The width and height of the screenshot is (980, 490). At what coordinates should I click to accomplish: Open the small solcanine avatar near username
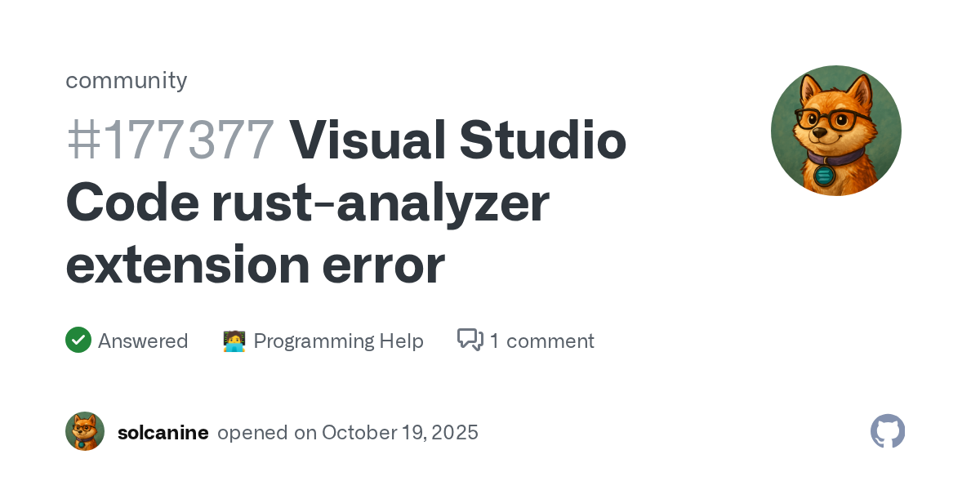[85, 431]
